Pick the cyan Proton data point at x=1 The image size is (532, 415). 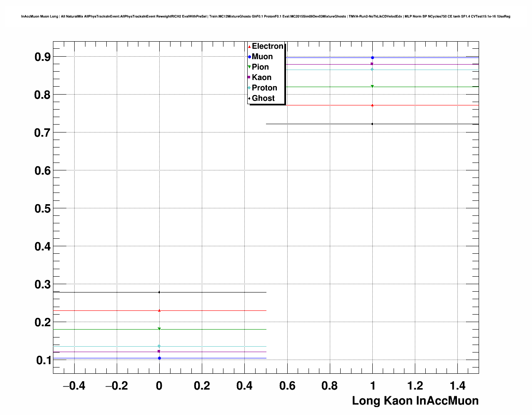372,69
